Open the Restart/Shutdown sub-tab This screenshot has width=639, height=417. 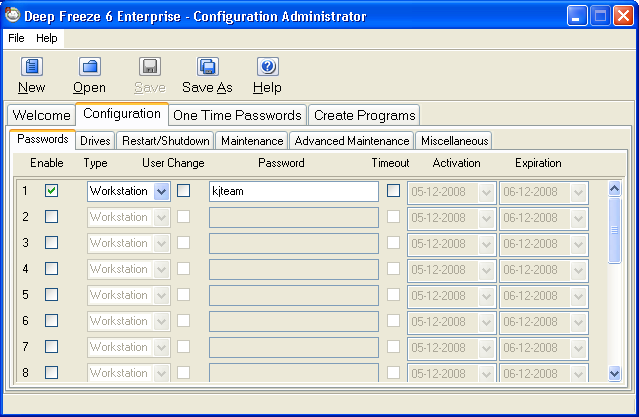[165, 141]
